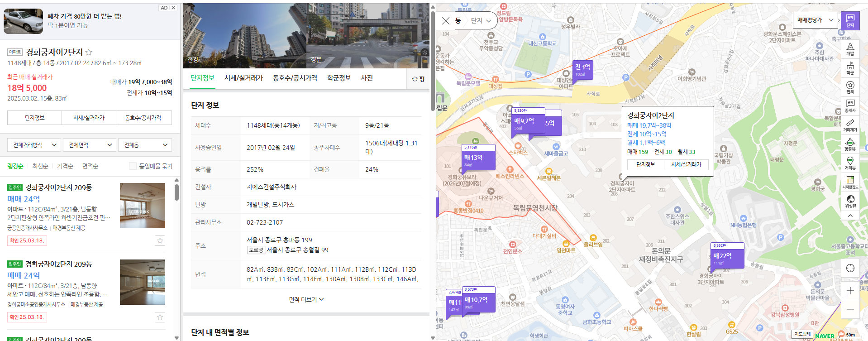The image size is (868, 341).
Task: Favorite 경희궁자이2단지 with star icon
Action: point(89,52)
